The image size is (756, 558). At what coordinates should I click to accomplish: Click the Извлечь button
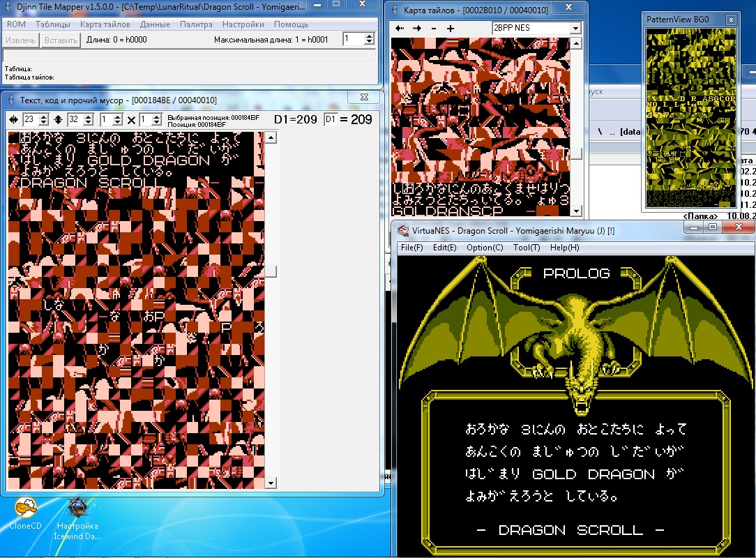pyautogui.click(x=21, y=40)
